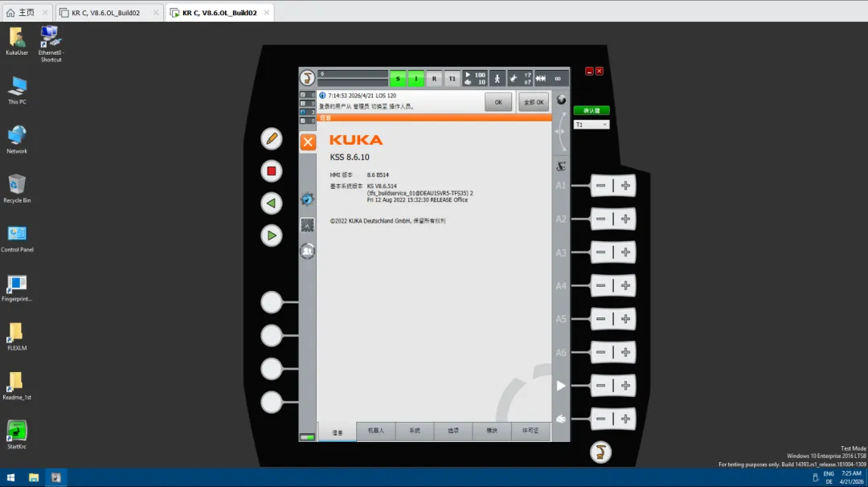Click the red STOP hardware key
The image size is (868, 487).
272,171
